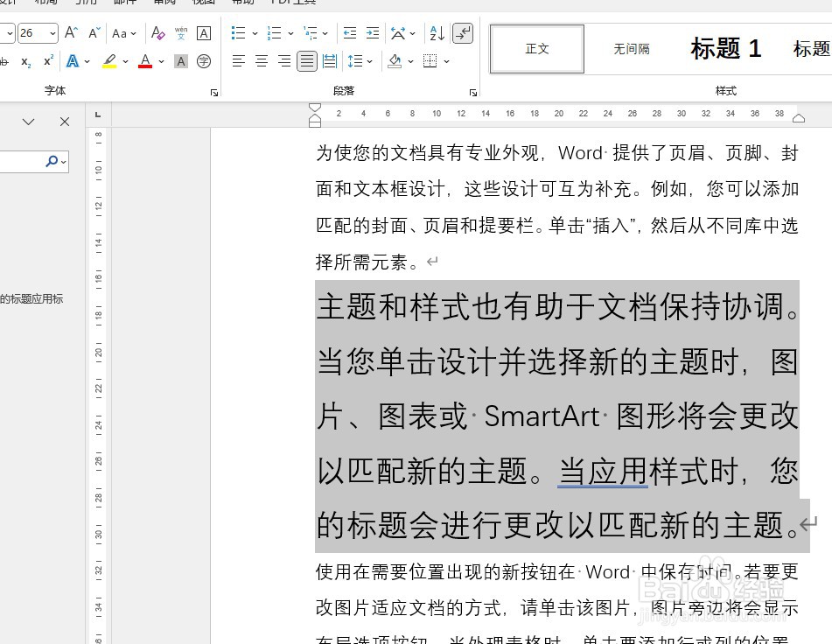Open the paragraph settings dialog launcher
The image size is (832, 644).
(x=473, y=92)
